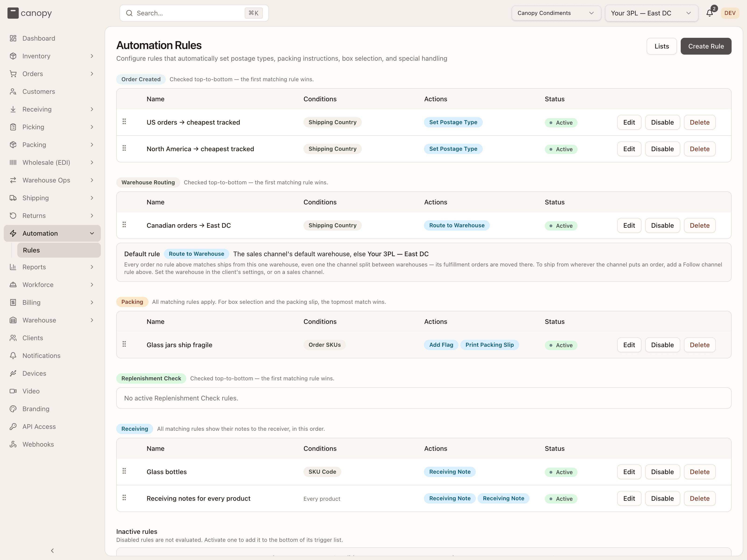Disable the Canadian orders → East DC rule

pos(662,225)
